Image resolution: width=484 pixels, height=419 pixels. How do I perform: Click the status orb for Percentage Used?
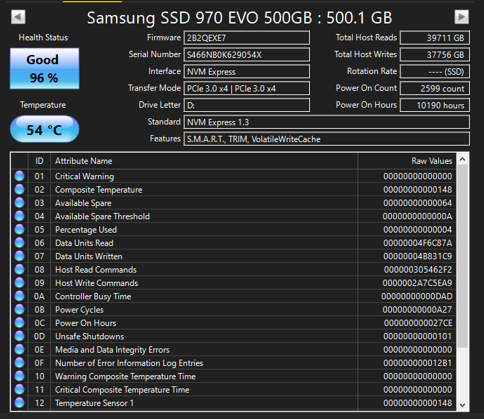click(x=20, y=229)
